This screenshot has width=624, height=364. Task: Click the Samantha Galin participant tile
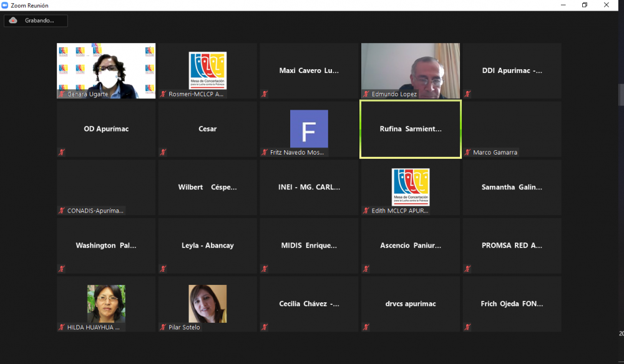[x=512, y=187]
